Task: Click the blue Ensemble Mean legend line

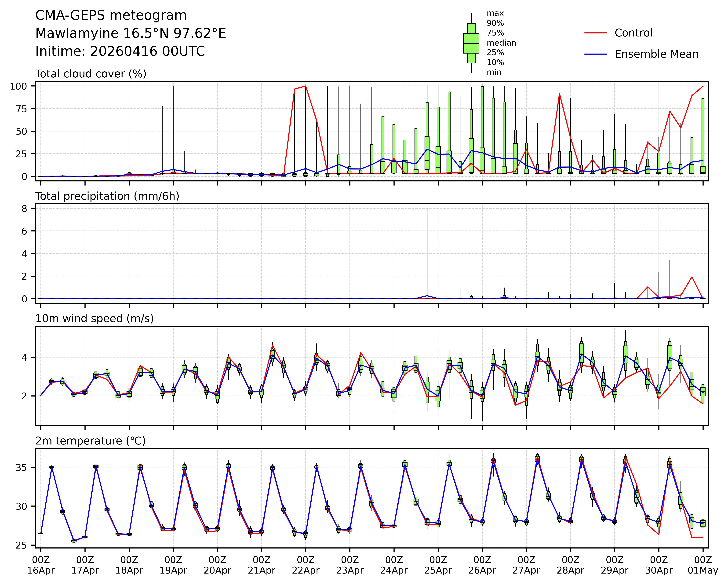Action: click(595, 54)
